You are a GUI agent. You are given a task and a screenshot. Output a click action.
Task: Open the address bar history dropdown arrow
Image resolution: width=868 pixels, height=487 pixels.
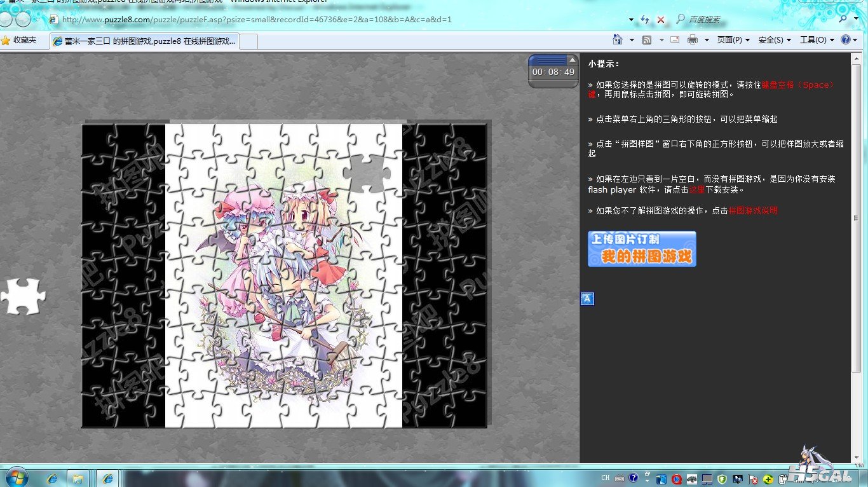click(x=631, y=20)
